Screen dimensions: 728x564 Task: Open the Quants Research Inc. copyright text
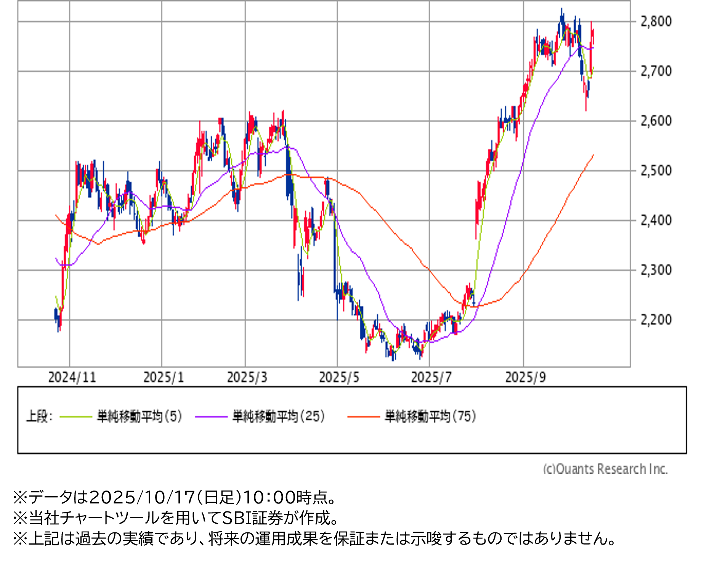click(x=605, y=468)
